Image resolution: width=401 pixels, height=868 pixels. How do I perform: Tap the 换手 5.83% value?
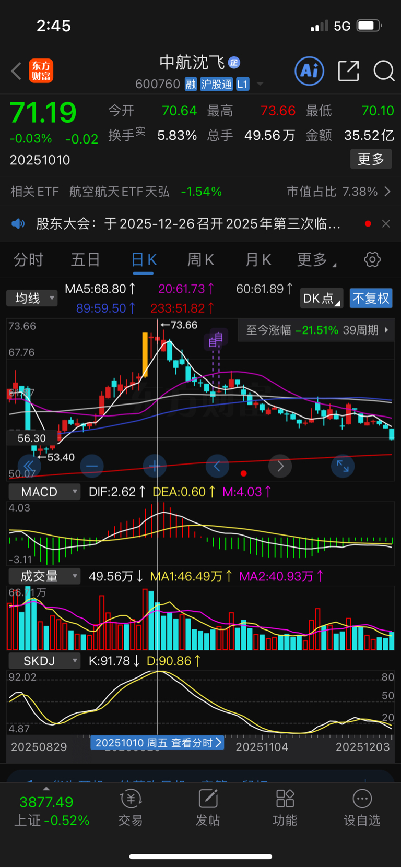(x=177, y=136)
